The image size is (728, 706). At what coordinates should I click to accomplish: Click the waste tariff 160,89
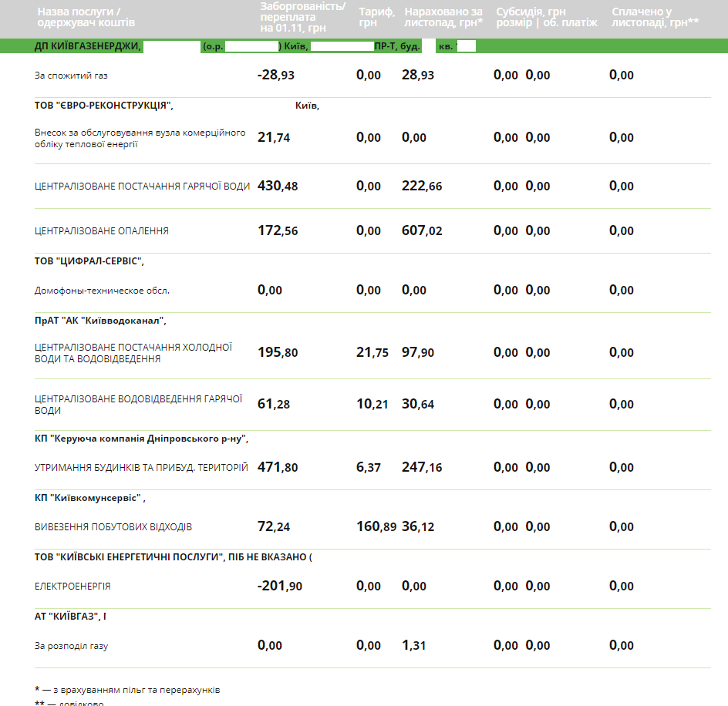click(376, 526)
